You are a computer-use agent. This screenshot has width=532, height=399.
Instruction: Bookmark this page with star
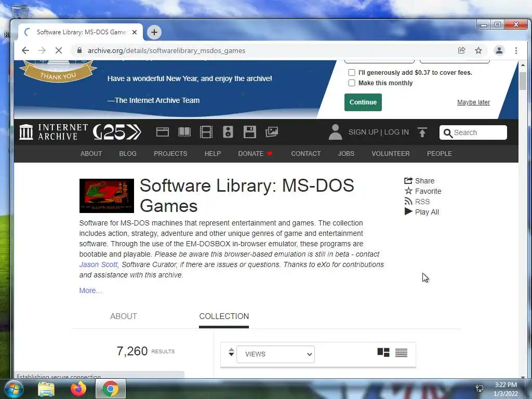478,50
